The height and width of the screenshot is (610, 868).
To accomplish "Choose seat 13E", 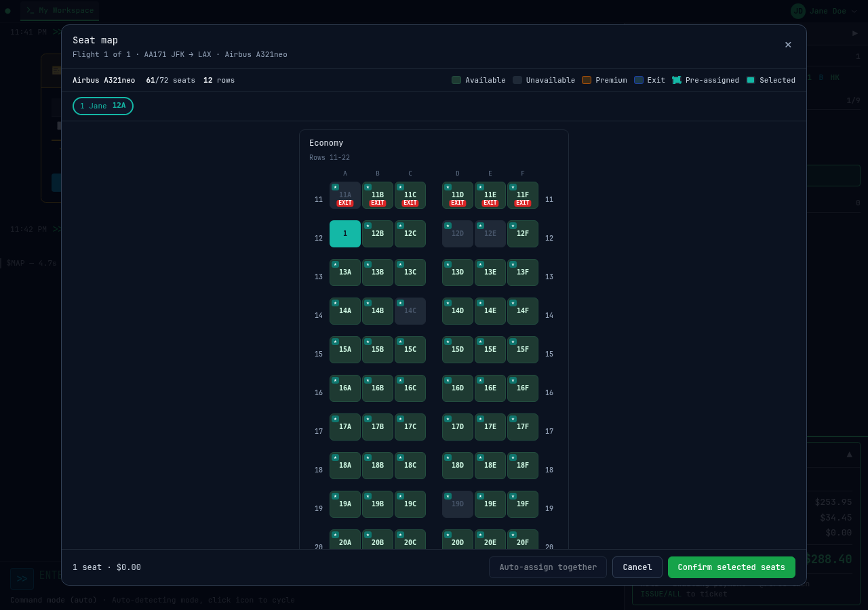I will [x=490, y=272].
